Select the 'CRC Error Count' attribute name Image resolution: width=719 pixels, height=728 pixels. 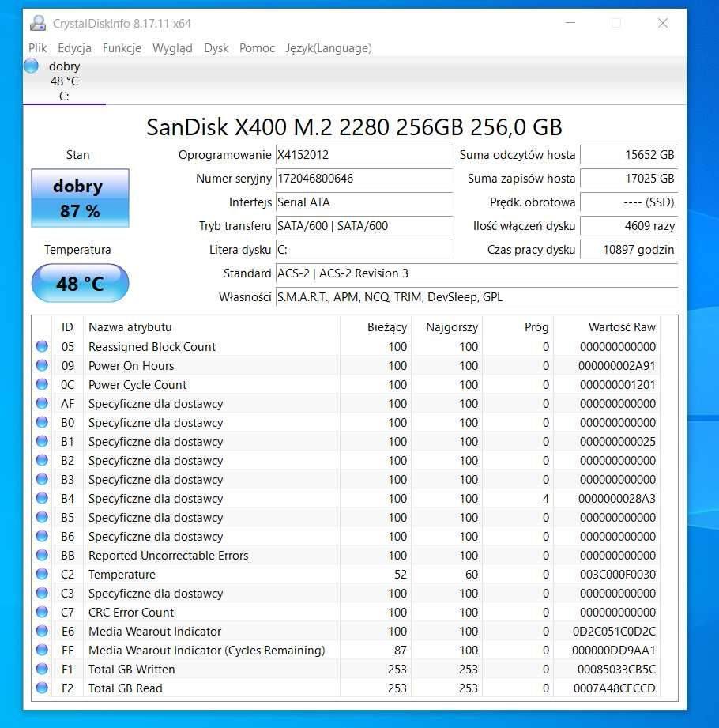coord(131,613)
